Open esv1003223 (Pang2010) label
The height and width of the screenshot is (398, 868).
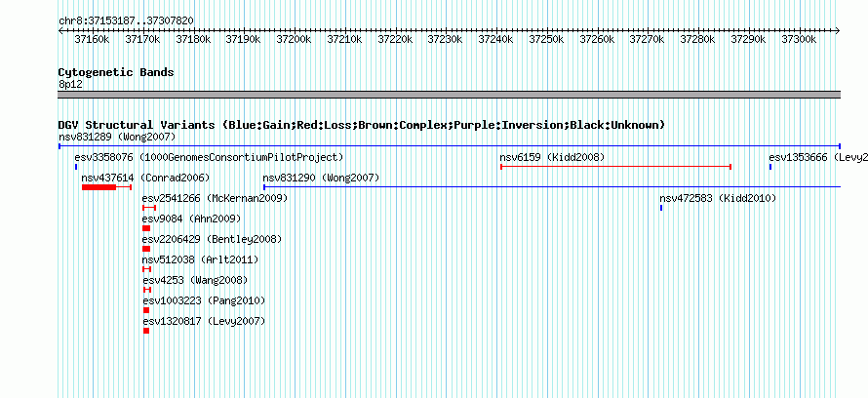204,300
